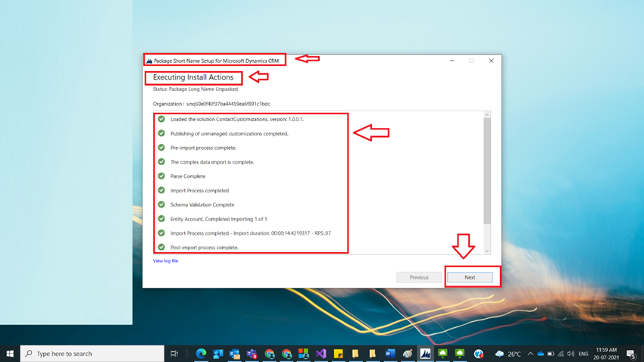644x362 pixels.
Task: Click the log list scroll-up arrow
Action: (487, 115)
